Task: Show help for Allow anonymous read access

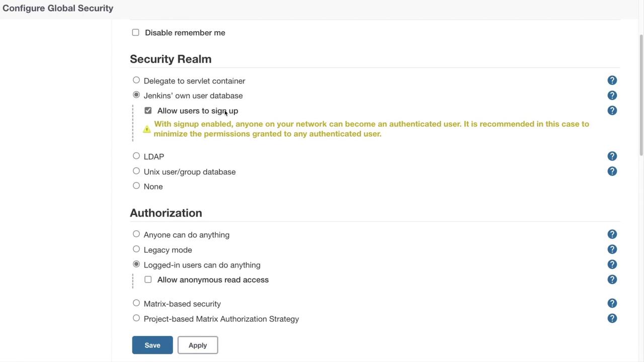Action: click(612, 280)
